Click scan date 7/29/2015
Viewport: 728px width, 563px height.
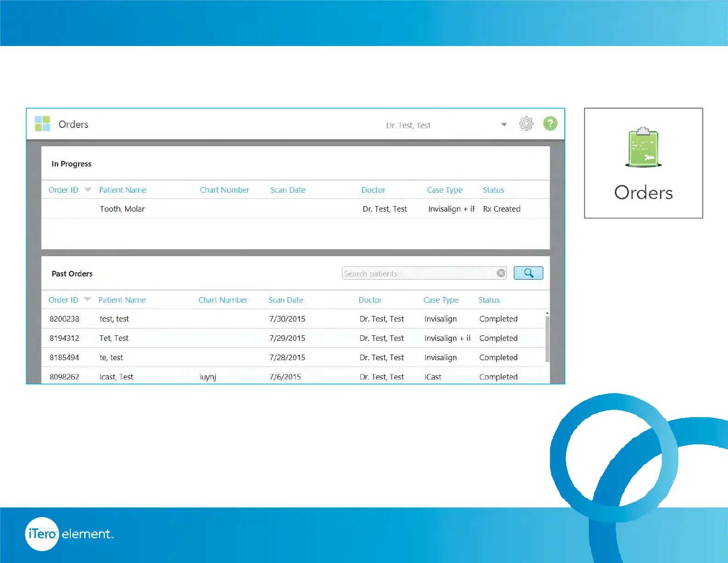click(x=287, y=338)
